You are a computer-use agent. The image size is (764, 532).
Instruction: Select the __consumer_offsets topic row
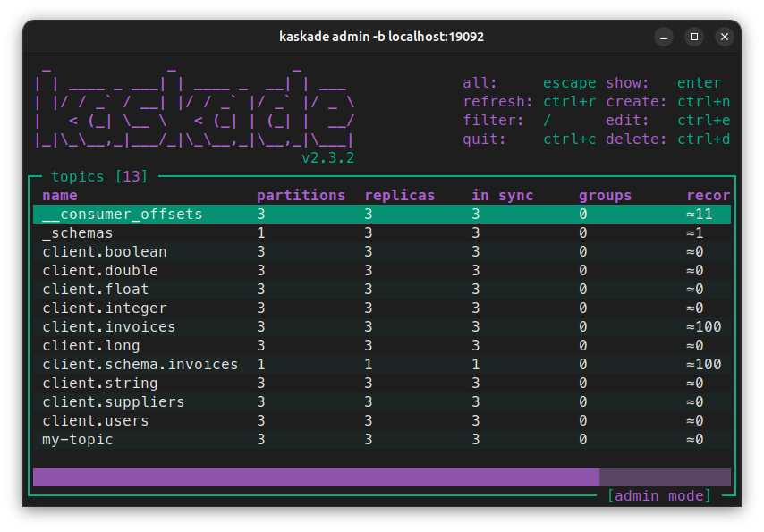pos(382,215)
